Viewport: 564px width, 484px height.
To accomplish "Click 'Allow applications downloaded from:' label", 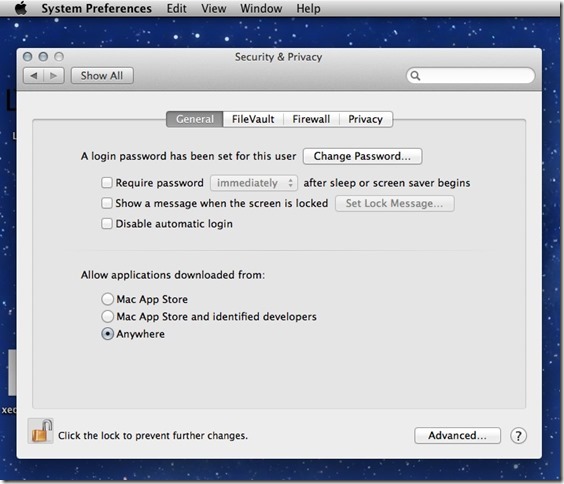I will tap(173, 275).
